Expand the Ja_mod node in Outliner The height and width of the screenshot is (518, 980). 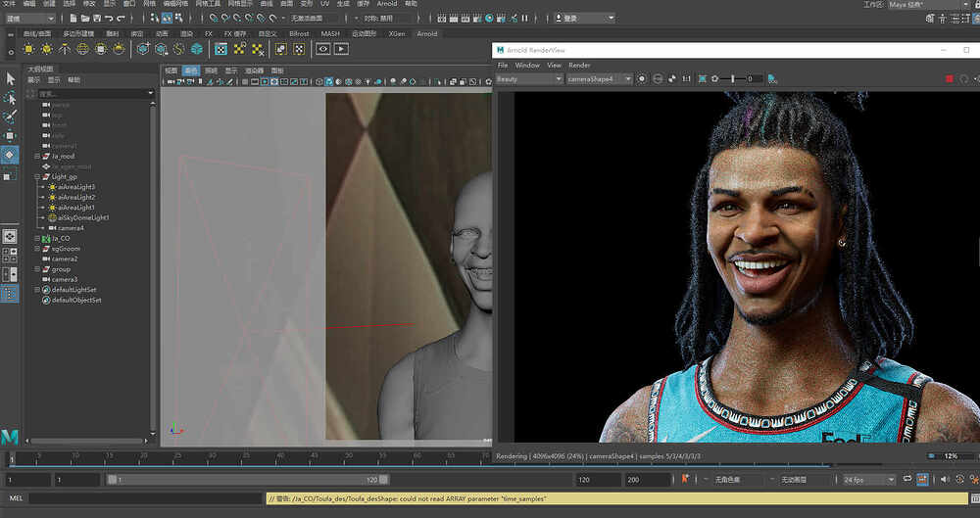pyautogui.click(x=37, y=157)
